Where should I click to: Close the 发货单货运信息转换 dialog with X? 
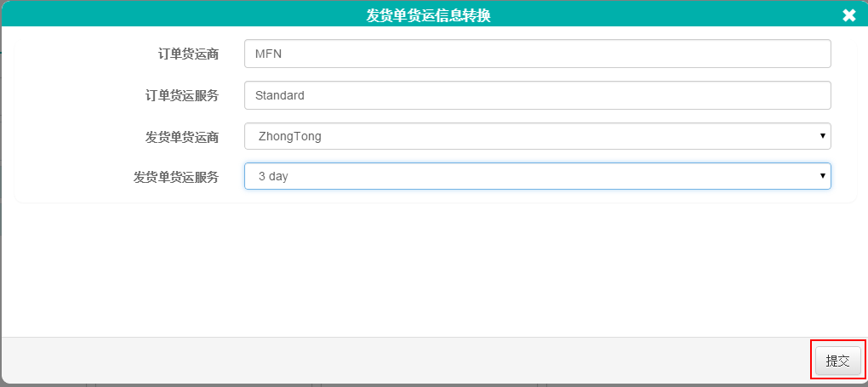(848, 16)
